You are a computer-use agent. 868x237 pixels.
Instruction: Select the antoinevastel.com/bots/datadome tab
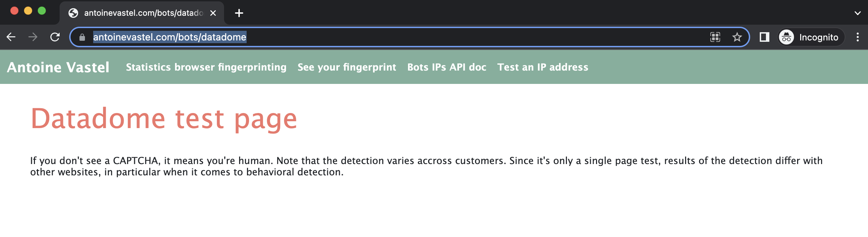[137, 13]
